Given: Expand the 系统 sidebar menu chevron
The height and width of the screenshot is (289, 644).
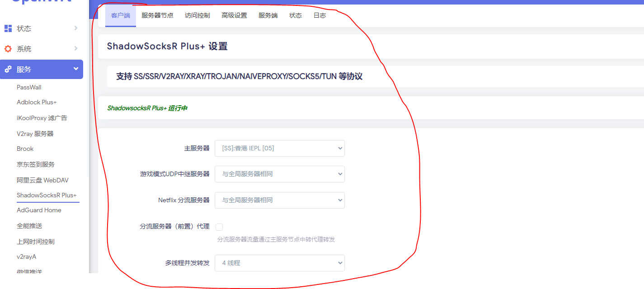Looking at the screenshot, I should (76, 49).
